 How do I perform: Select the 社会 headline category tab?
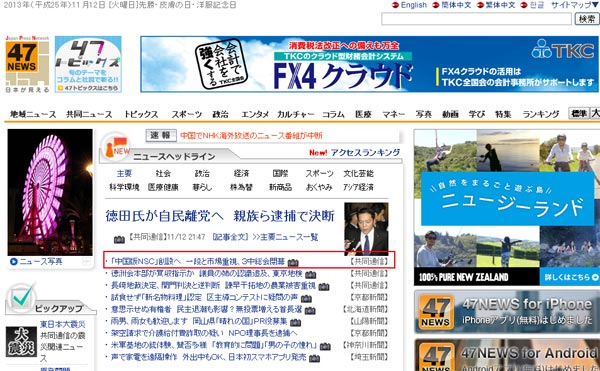(x=163, y=173)
